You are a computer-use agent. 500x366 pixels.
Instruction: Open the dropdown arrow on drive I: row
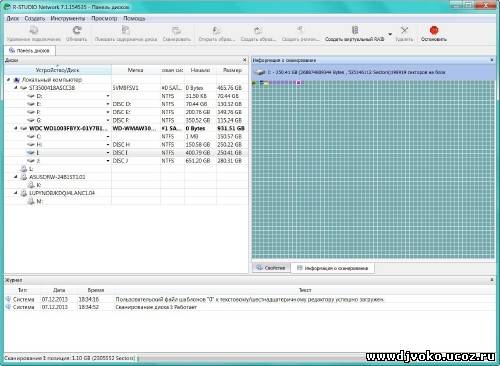pos(108,153)
